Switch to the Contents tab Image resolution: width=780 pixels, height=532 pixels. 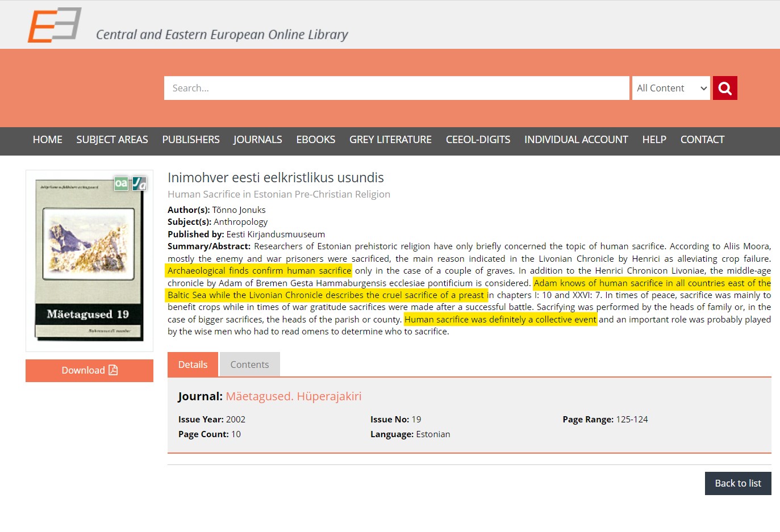249,365
